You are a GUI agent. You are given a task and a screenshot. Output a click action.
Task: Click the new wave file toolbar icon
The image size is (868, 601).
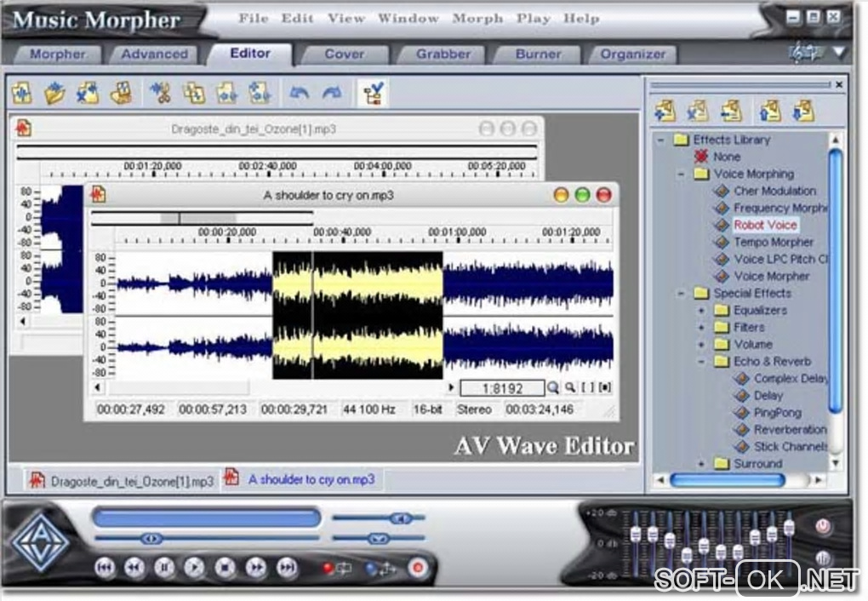(x=22, y=93)
